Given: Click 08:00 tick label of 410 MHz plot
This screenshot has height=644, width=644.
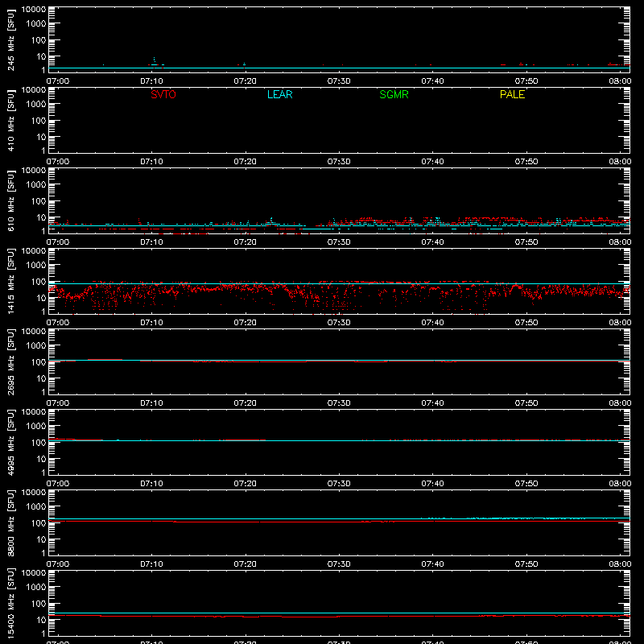Looking at the screenshot, I should tap(620, 162).
